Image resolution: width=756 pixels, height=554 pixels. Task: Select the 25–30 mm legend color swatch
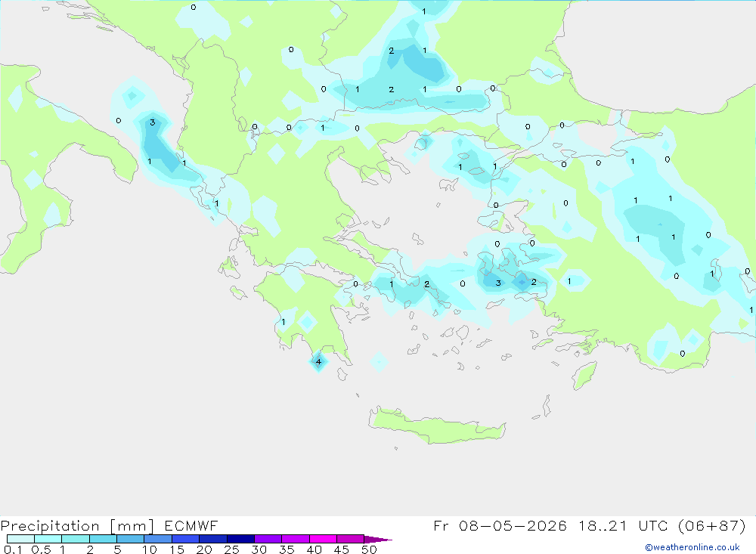coord(240,539)
